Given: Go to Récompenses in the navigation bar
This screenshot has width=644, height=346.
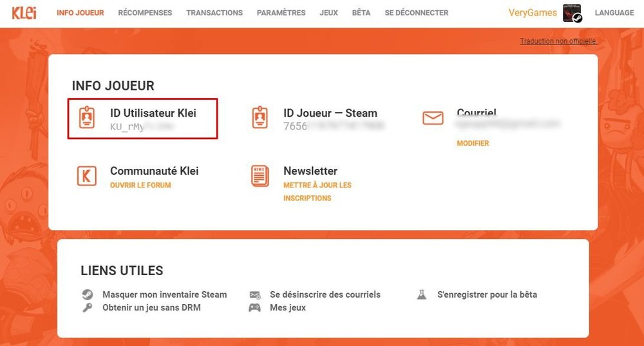Looking at the screenshot, I should pyautogui.click(x=145, y=13).
